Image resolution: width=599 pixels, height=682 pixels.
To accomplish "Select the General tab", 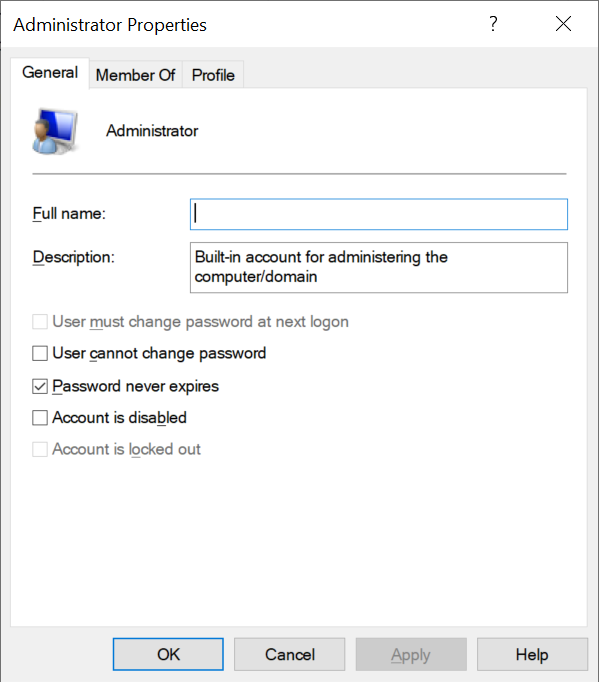I will tap(50, 73).
